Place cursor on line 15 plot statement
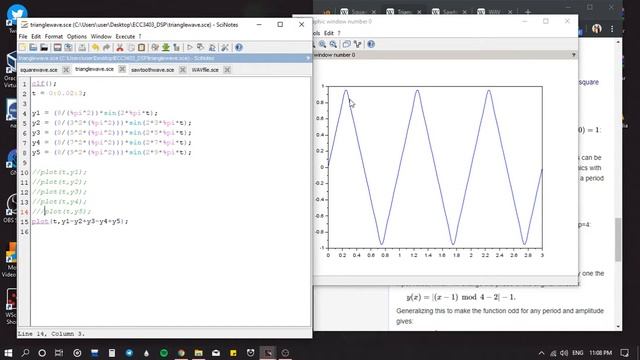 point(80,221)
